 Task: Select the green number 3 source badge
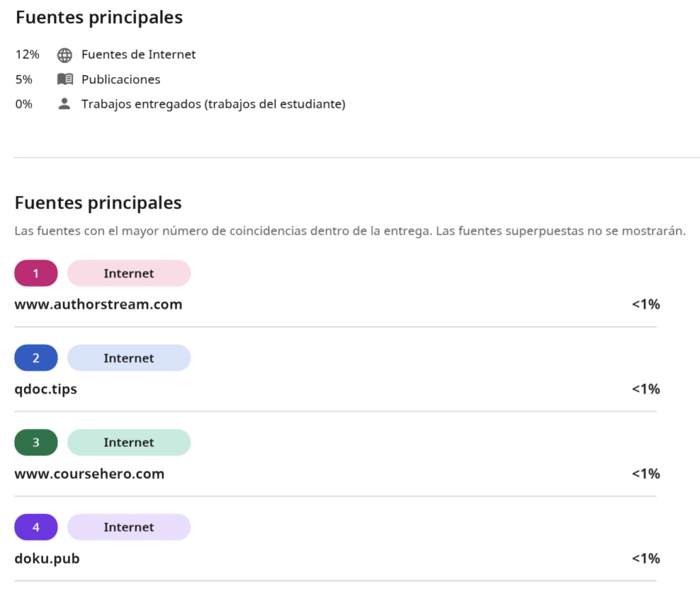point(36,442)
